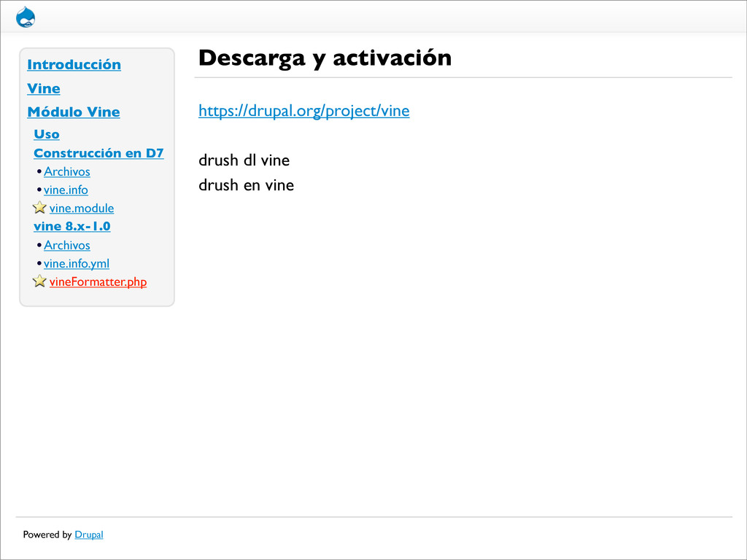The height and width of the screenshot is (560, 747).
Task: Click the Drupal drop logo
Action: click(26, 17)
